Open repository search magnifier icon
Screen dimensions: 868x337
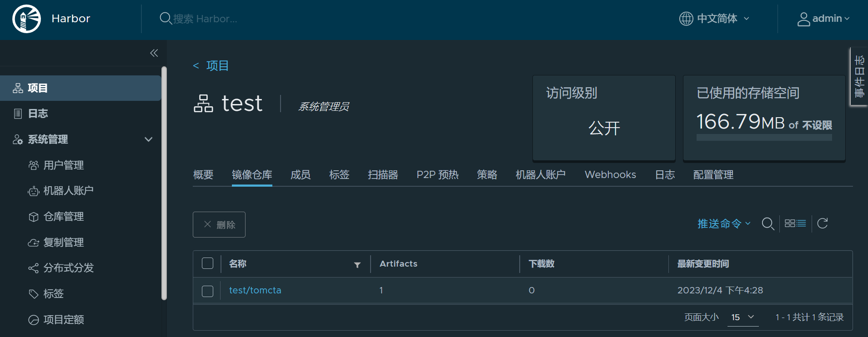point(768,223)
